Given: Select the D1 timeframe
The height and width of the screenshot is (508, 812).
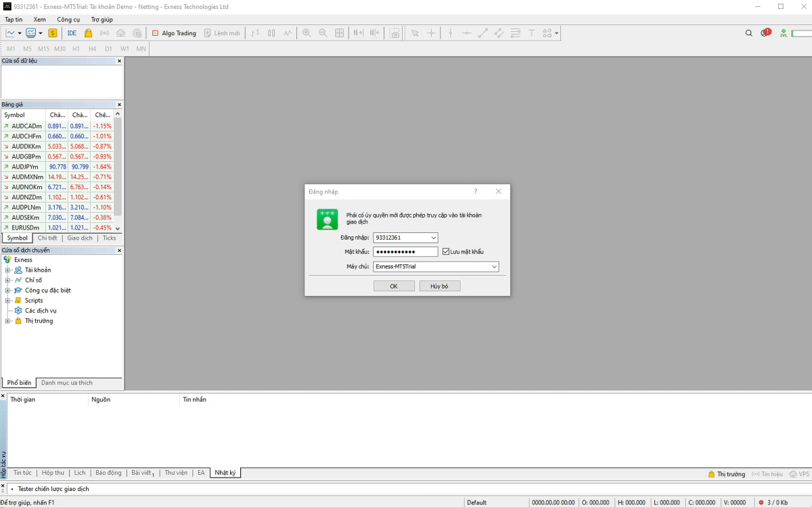Looking at the screenshot, I should pyautogui.click(x=108, y=49).
